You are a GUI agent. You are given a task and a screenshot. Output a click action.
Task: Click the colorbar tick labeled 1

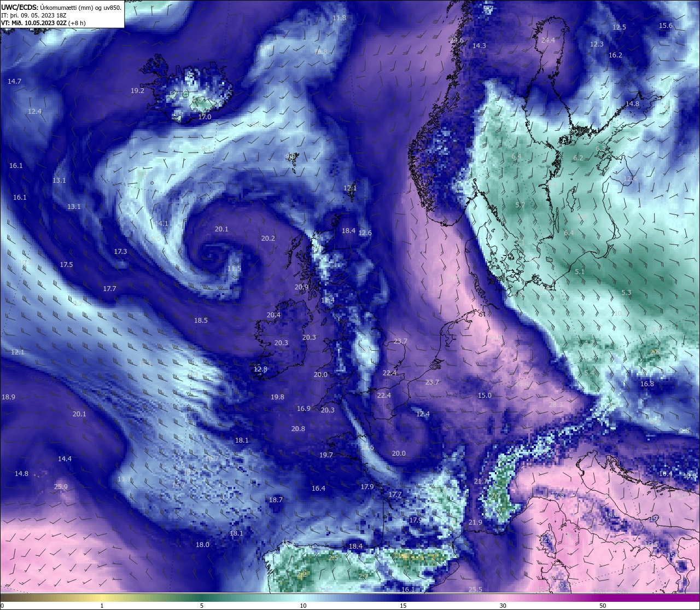click(x=102, y=606)
